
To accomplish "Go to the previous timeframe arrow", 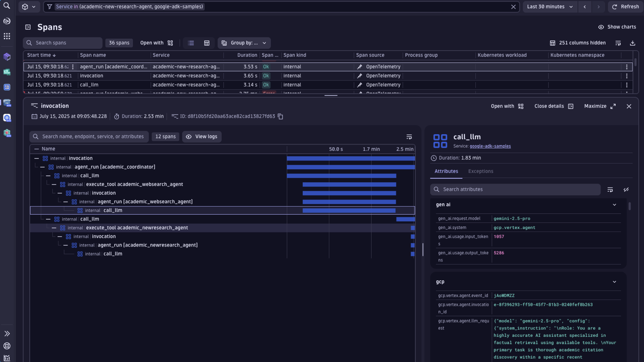I will 585,7.
